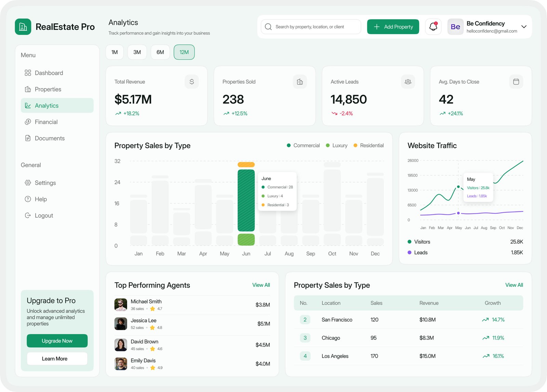This screenshot has width=547, height=392.
Task: Expand the Be Confidency account dropdown
Action: click(524, 27)
